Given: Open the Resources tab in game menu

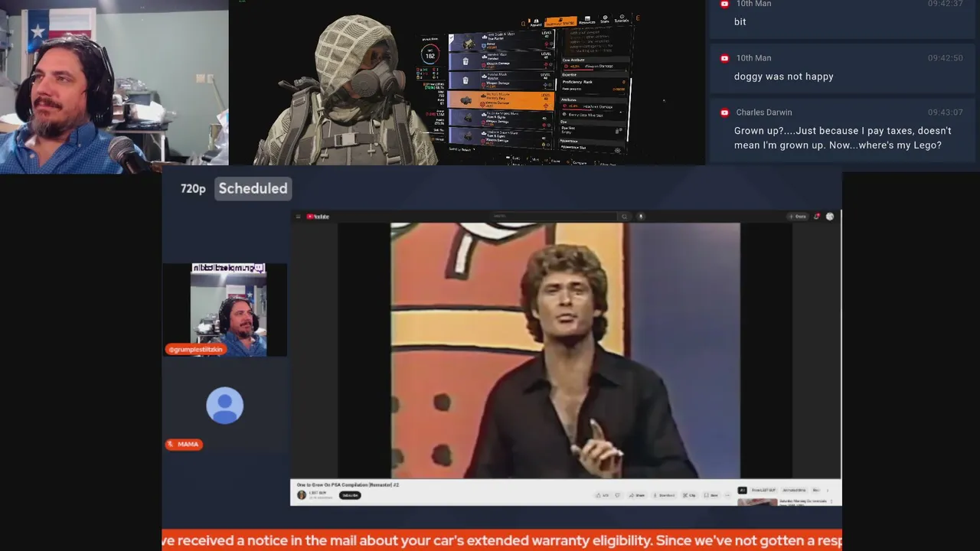Looking at the screenshot, I should click(587, 20).
